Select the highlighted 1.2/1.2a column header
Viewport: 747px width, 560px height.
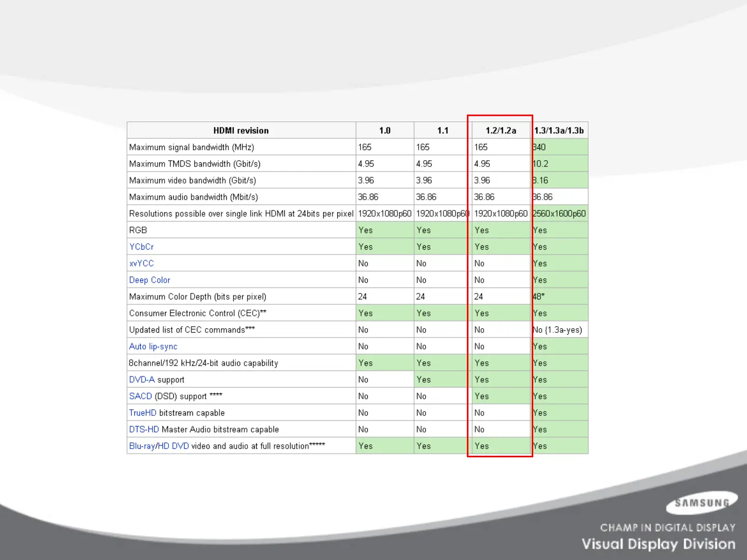501,131
